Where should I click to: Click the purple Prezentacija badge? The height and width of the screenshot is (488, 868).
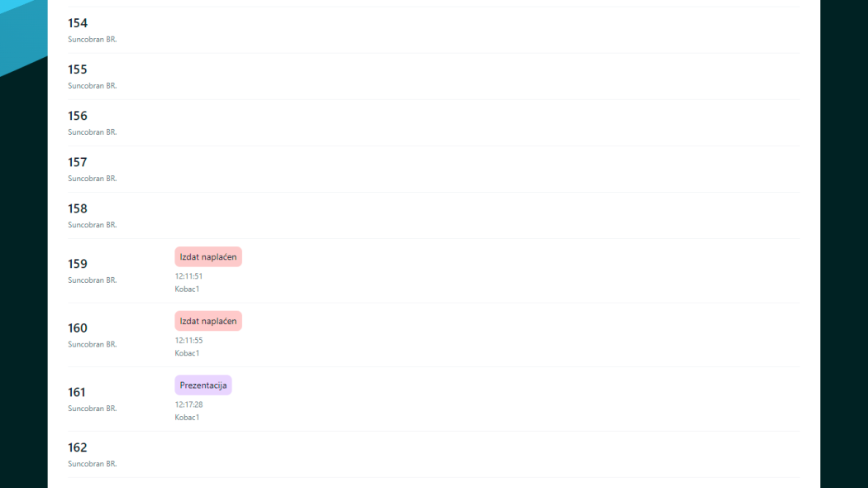click(203, 385)
